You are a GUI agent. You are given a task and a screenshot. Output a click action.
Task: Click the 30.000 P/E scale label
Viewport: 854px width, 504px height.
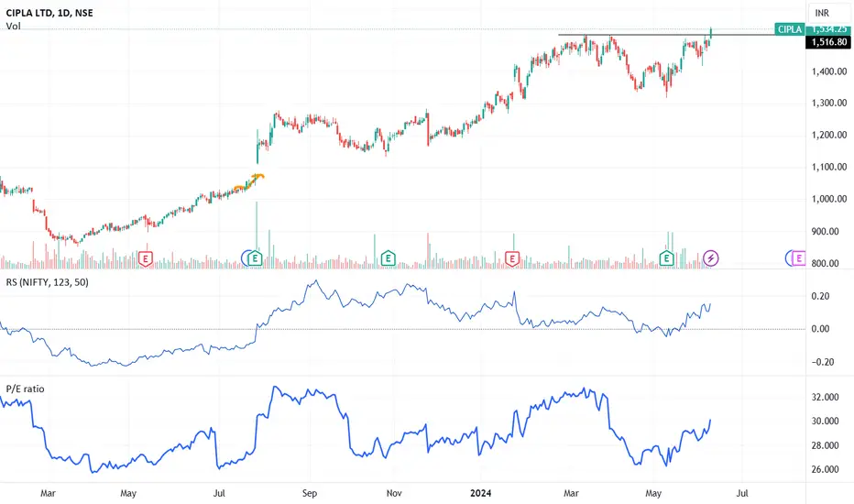pos(826,422)
